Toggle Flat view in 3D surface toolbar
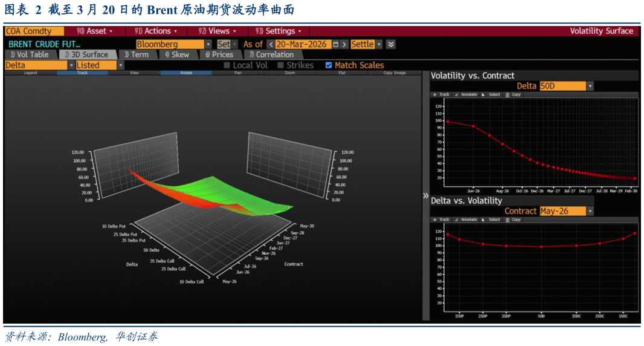This screenshot has width=644, height=346. click(342, 73)
